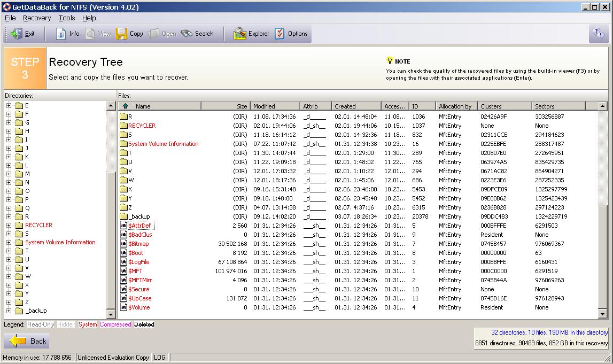Viewport: 613px width, 364px height.
Task: Click the Created column header
Action: coord(356,106)
